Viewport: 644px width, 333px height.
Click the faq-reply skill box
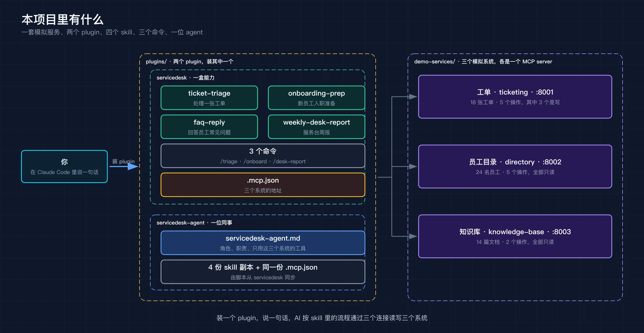[209, 127]
